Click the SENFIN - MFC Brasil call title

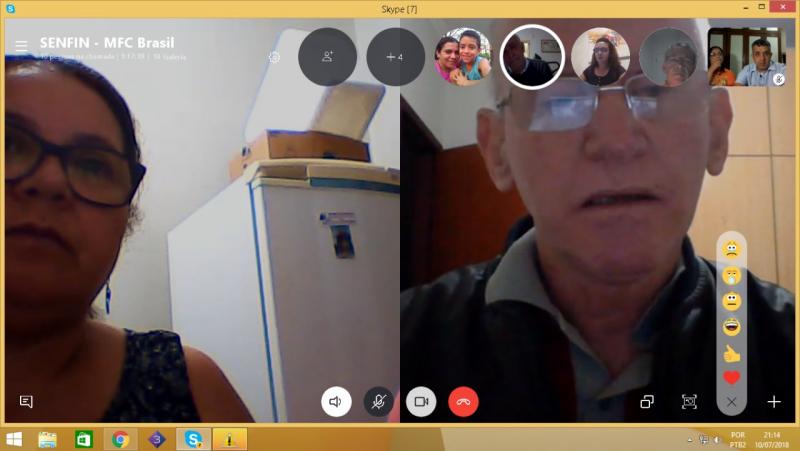(107, 43)
